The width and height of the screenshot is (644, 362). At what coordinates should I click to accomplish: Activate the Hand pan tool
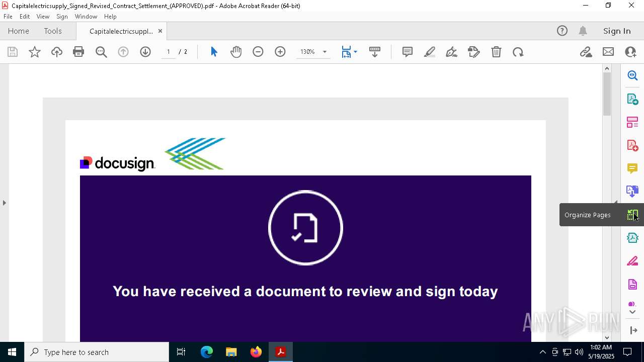coord(236,52)
